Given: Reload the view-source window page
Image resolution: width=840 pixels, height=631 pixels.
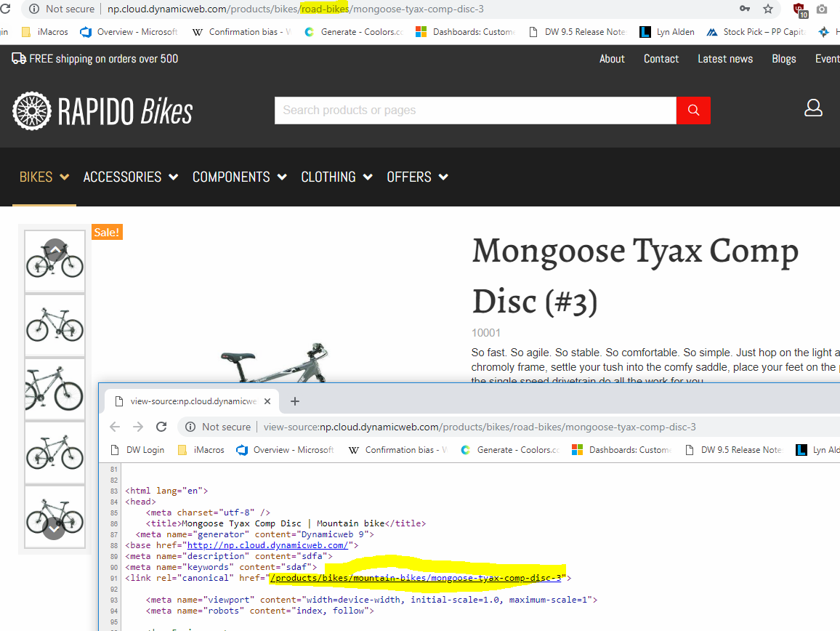Looking at the screenshot, I should [161, 427].
